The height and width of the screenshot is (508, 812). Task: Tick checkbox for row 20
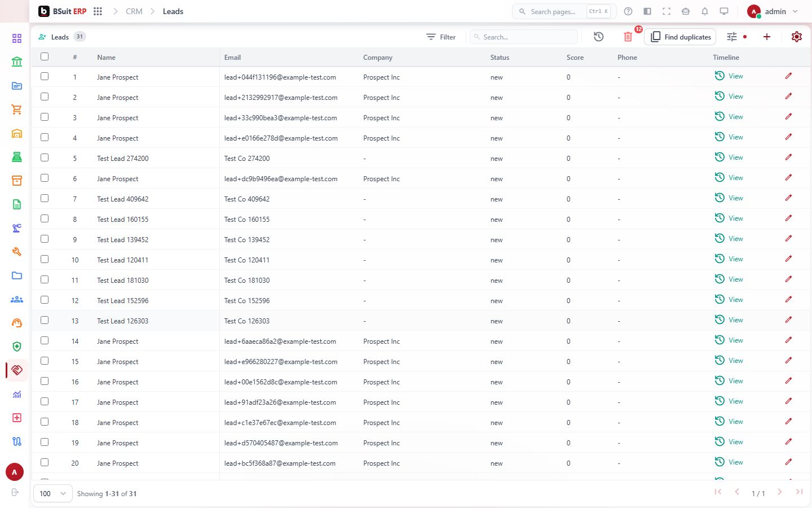coord(45,462)
